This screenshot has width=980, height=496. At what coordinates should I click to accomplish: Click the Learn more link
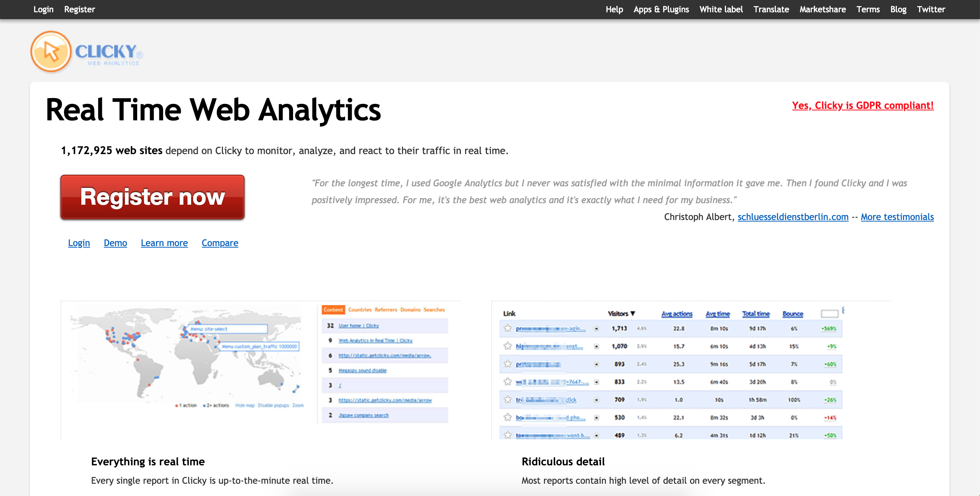click(164, 243)
